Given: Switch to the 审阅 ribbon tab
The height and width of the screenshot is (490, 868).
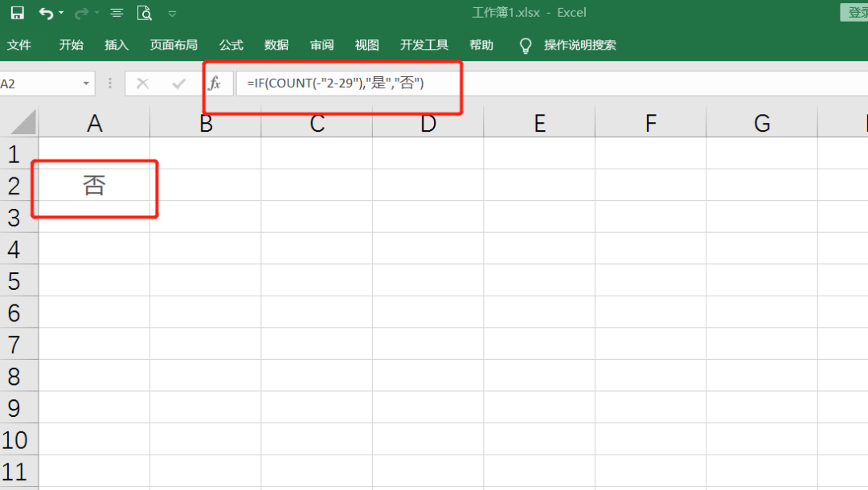Looking at the screenshot, I should [321, 45].
